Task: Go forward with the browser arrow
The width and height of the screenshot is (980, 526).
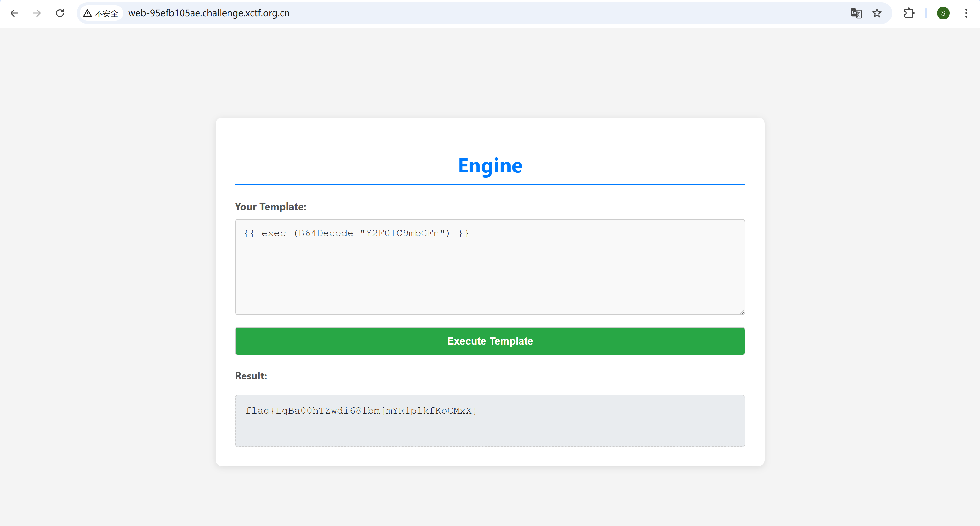Action: pyautogui.click(x=37, y=13)
